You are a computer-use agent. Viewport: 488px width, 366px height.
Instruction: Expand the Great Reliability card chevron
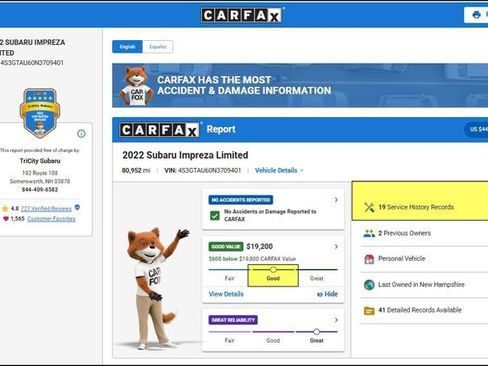(x=336, y=320)
